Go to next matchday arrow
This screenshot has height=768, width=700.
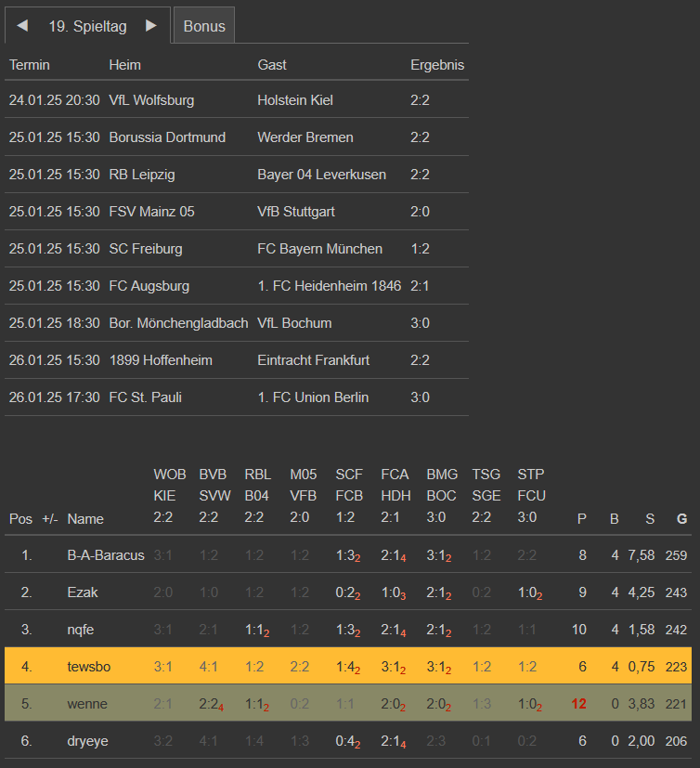tap(151, 26)
